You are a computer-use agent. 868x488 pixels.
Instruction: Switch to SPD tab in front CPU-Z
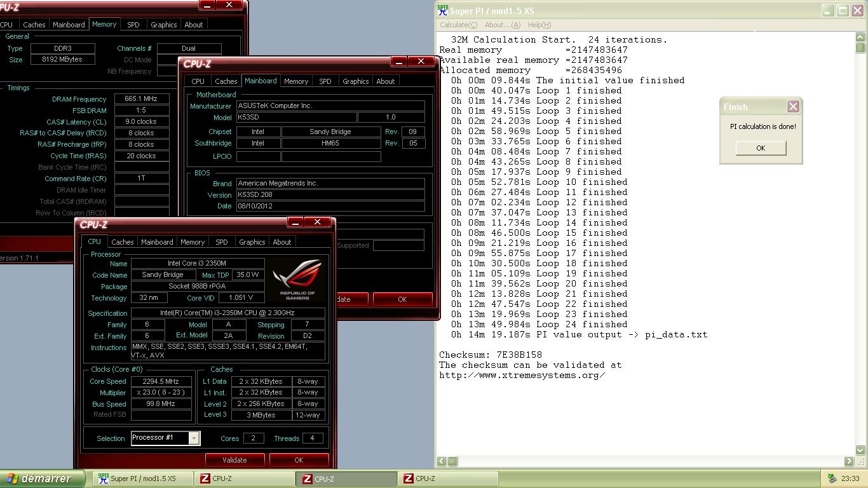coord(221,242)
